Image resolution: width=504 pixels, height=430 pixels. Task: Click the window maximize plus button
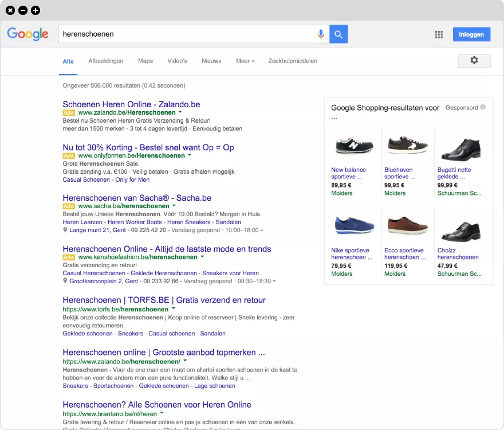pos(36,10)
